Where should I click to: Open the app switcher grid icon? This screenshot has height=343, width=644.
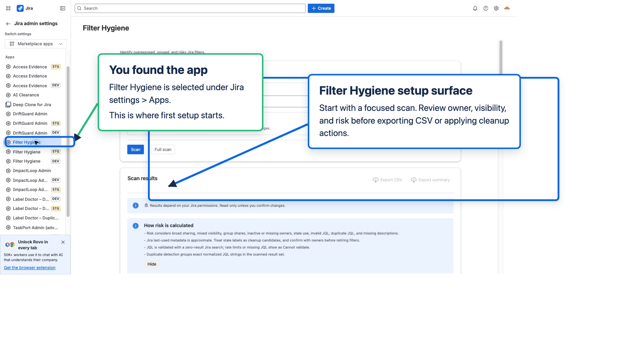pyautogui.click(x=8, y=8)
